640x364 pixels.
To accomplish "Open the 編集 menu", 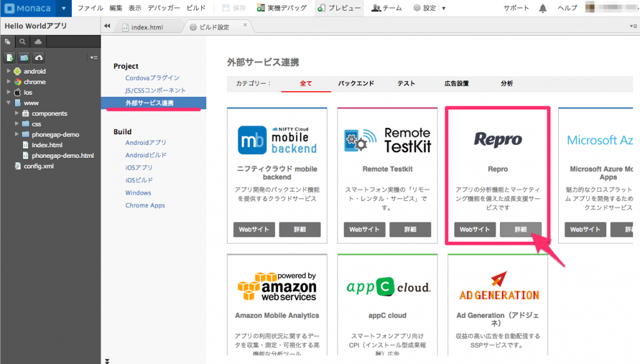I will point(116,8).
